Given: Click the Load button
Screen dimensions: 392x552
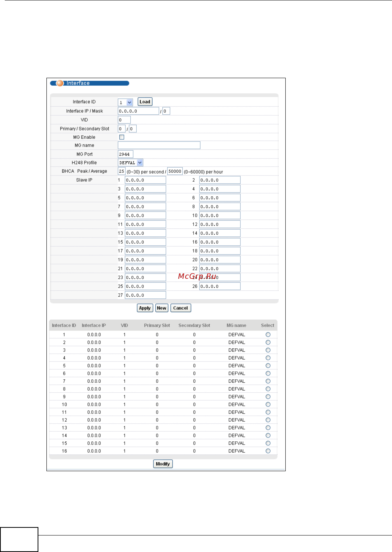Looking at the screenshot, I should tap(145, 102).
